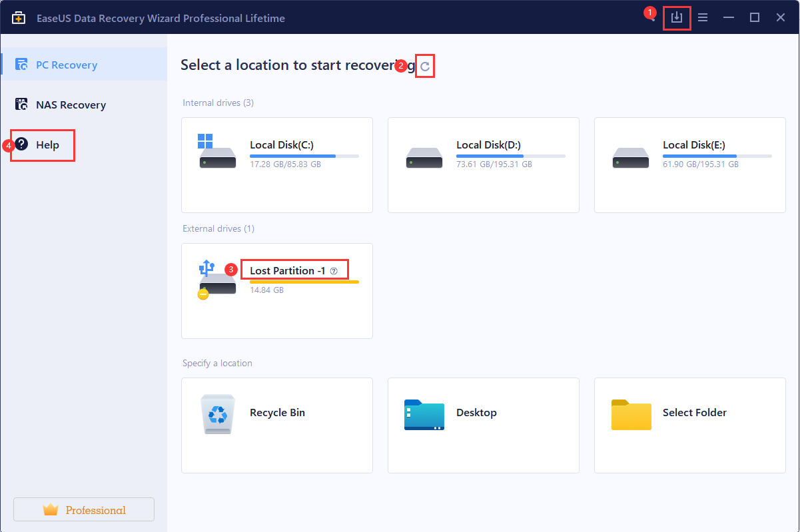800x532 pixels.
Task: Maximize the EaseUS window
Action: coord(754,18)
